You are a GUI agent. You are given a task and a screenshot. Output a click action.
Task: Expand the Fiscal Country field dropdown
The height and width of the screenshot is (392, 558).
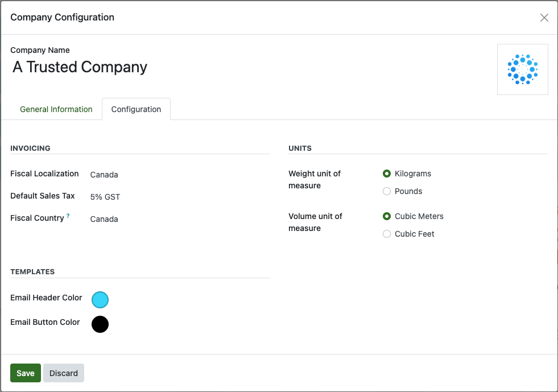click(x=104, y=219)
